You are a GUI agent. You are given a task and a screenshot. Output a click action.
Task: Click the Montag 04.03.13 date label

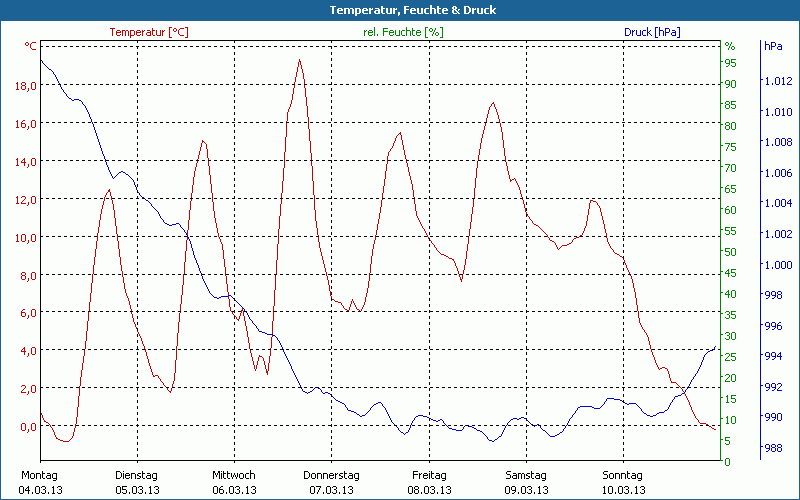click(x=40, y=482)
